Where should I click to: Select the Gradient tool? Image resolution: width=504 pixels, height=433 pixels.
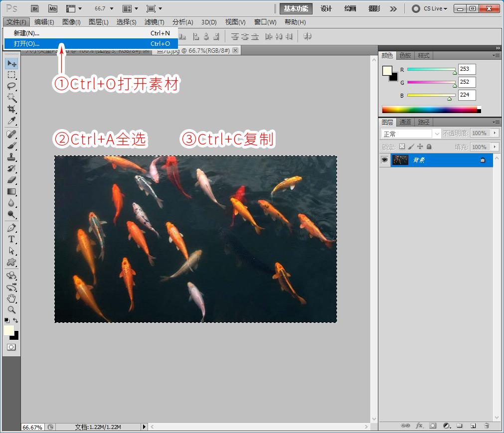pos(11,191)
